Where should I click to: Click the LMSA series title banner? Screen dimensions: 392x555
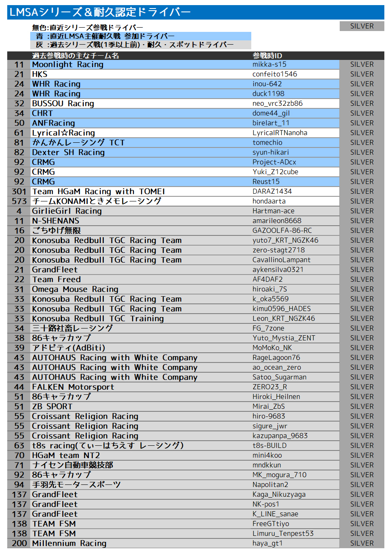pos(196,12)
